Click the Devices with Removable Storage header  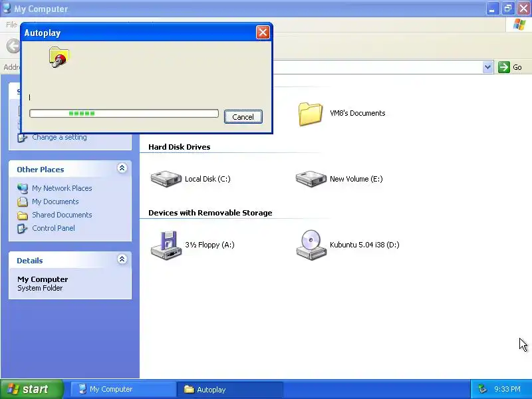210,213
